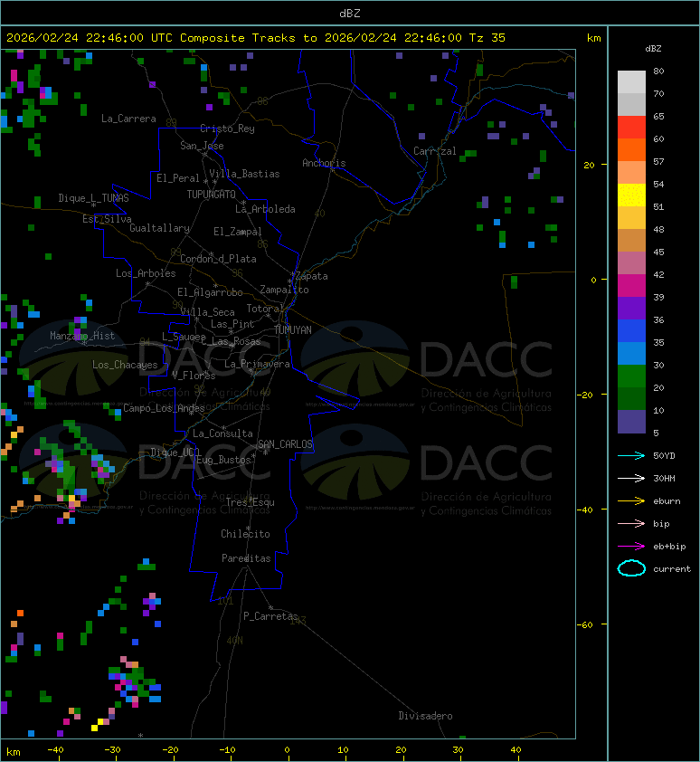Click the Villa_Seca place label
700x762 pixels.
[x=207, y=312]
